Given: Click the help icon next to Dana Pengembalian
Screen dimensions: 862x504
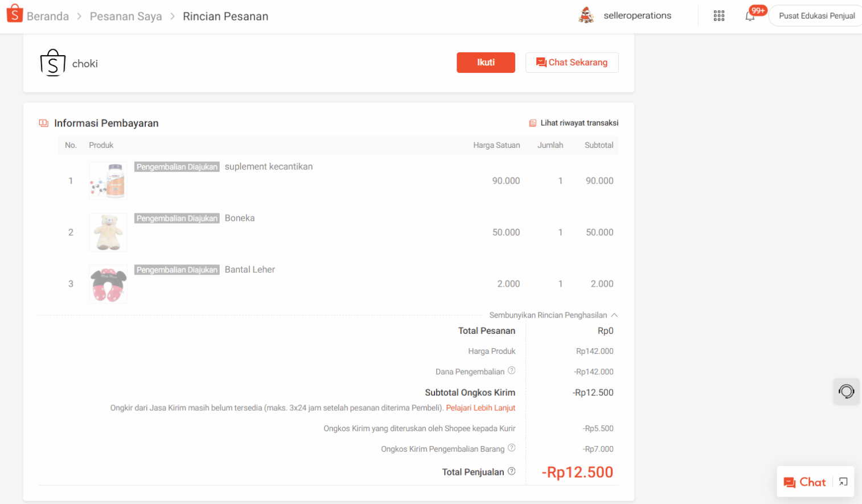Looking at the screenshot, I should (511, 370).
